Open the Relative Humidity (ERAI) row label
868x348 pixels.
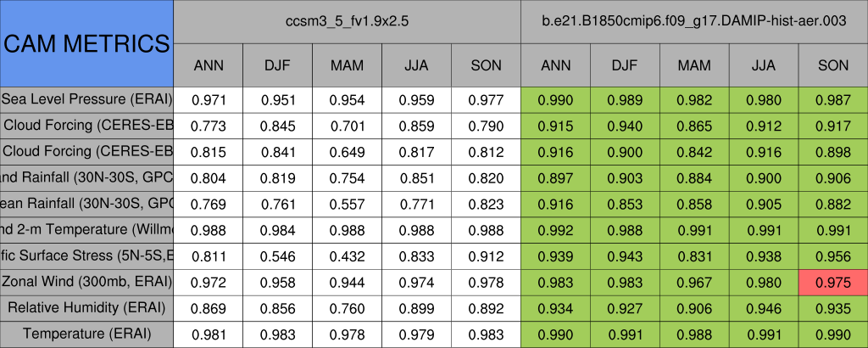click(86, 307)
